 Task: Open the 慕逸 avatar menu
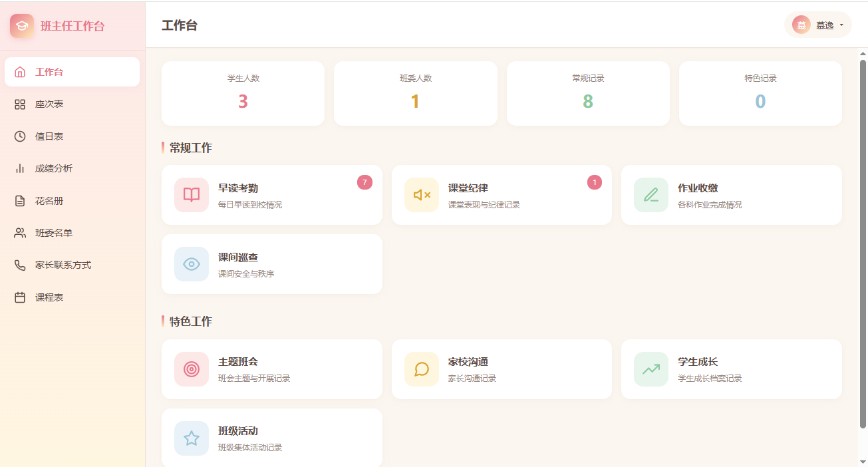(801, 25)
